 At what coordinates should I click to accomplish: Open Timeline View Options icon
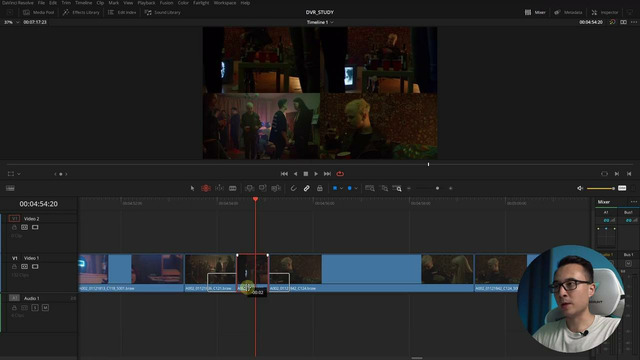tap(10, 188)
